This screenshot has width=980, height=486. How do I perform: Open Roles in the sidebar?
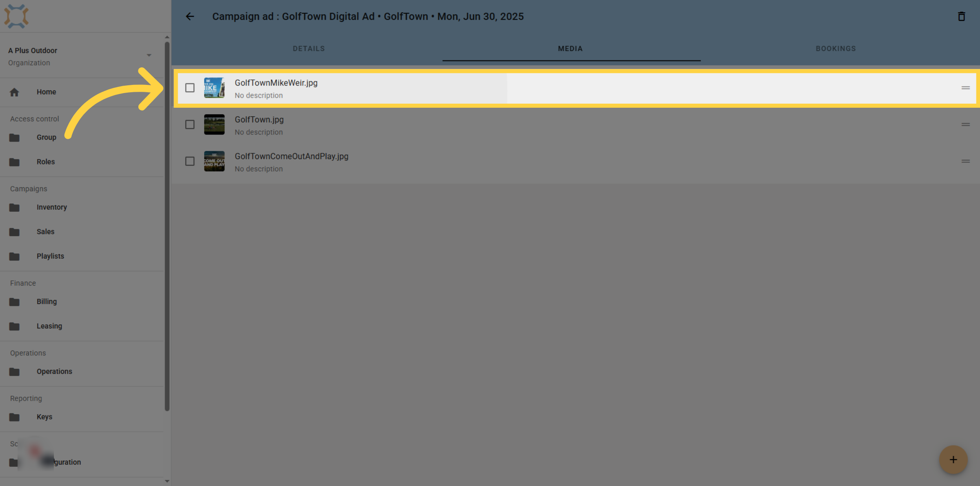(45, 162)
